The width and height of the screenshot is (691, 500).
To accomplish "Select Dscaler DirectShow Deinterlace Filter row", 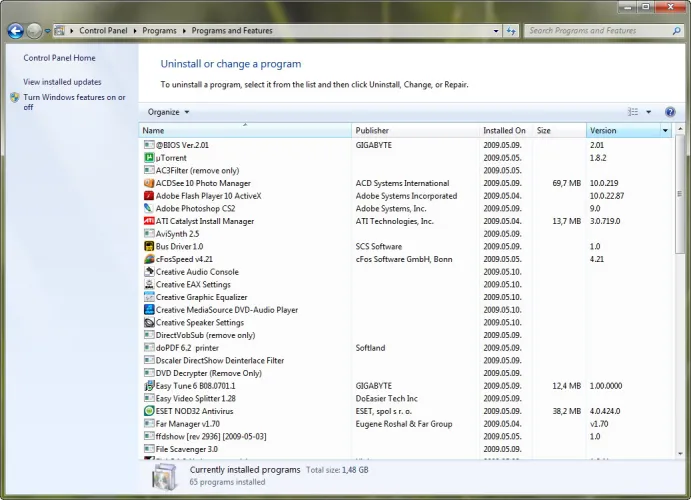I will pos(405,360).
